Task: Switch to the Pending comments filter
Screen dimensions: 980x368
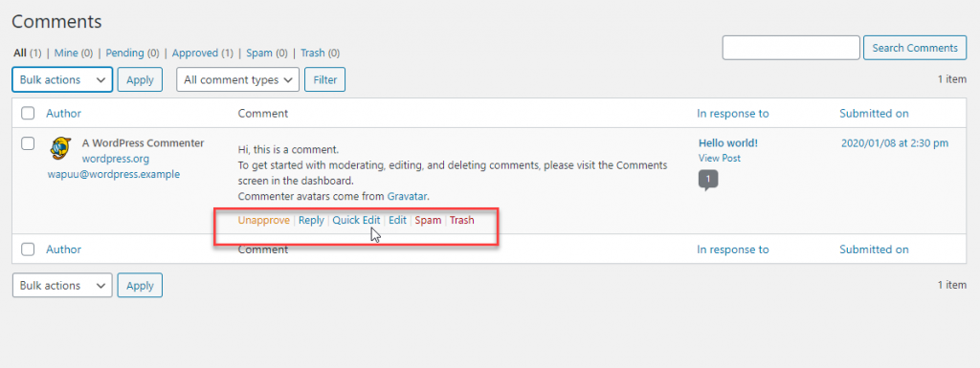Action: coord(124,53)
